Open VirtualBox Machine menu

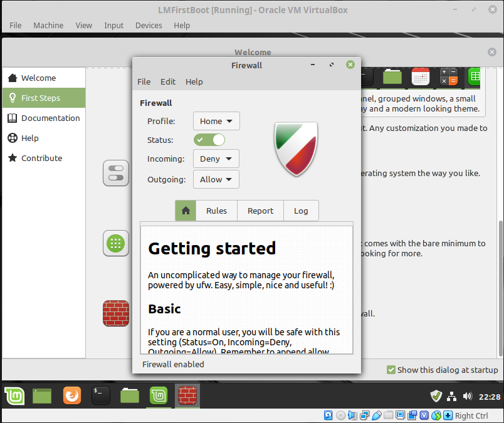(48, 26)
